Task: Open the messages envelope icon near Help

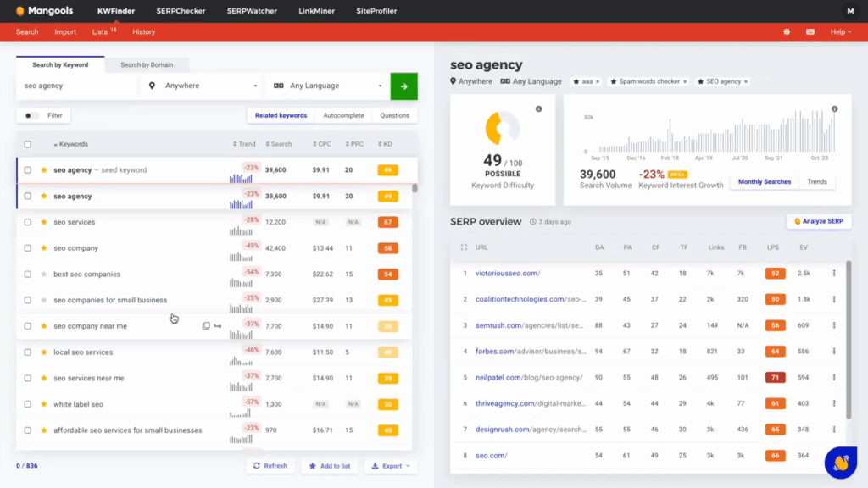Action: point(809,31)
